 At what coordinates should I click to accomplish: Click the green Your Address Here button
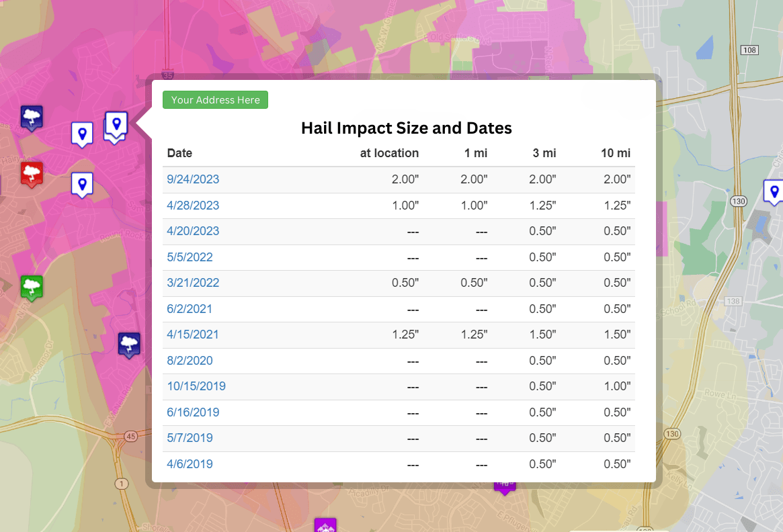215,100
